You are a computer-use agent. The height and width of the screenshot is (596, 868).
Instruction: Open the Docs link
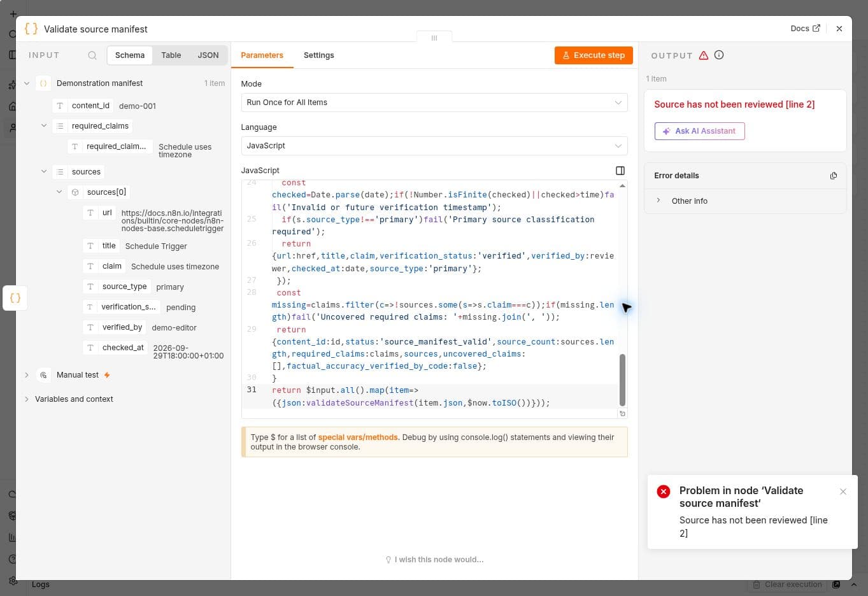coord(806,29)
